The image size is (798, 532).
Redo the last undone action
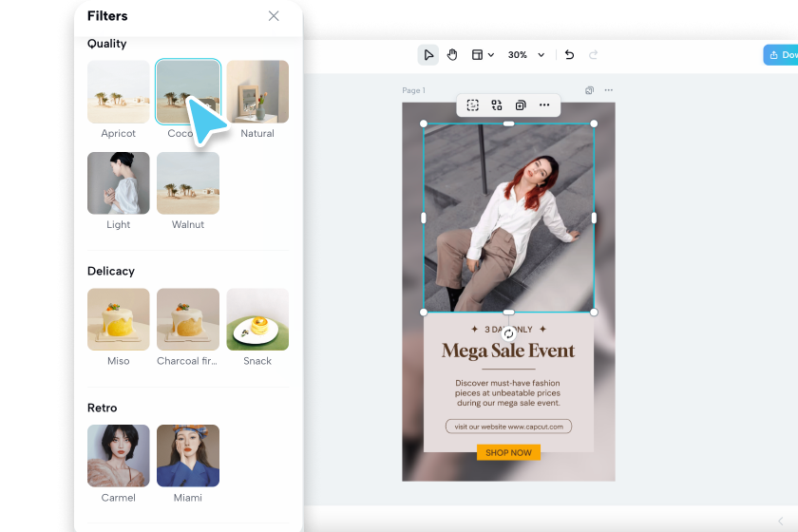tap(593, 54)
